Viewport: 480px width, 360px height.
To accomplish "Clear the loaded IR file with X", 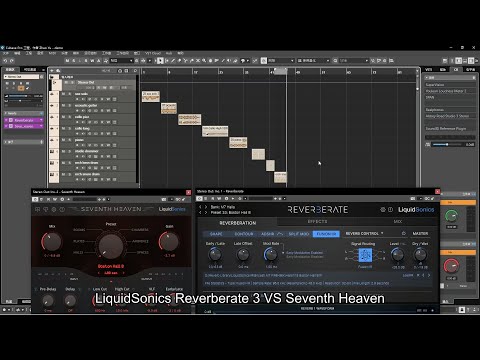I will 418,275.
